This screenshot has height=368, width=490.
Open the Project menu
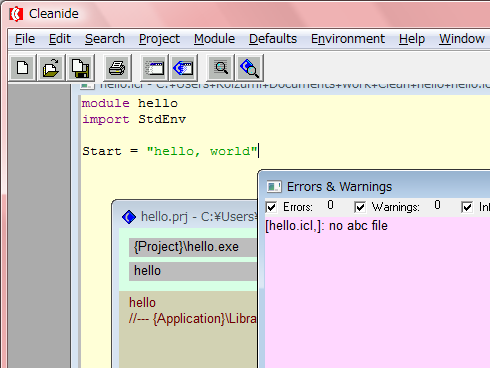coord(159,39)
